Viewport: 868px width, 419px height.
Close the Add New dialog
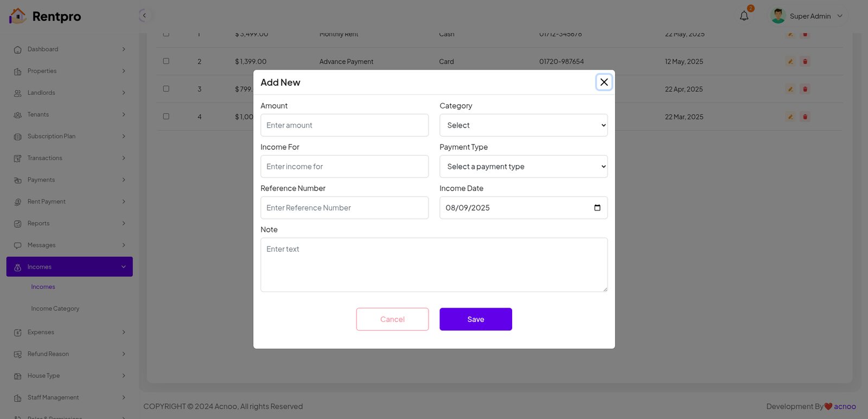click(604, 82)
